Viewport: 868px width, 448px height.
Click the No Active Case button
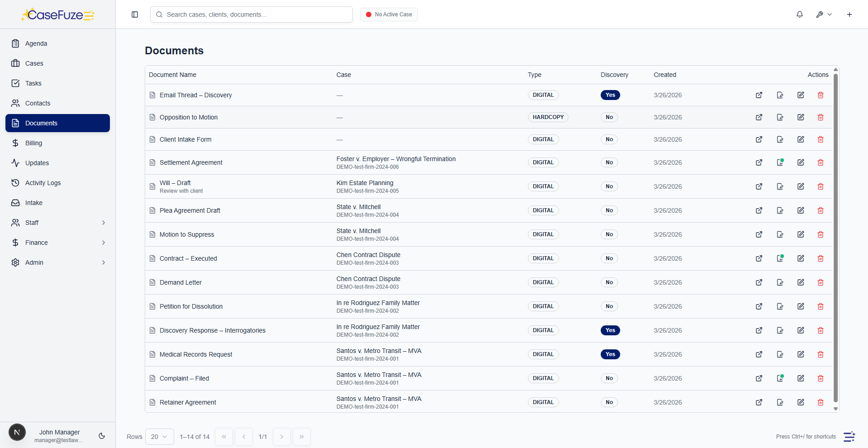(389, 14)
